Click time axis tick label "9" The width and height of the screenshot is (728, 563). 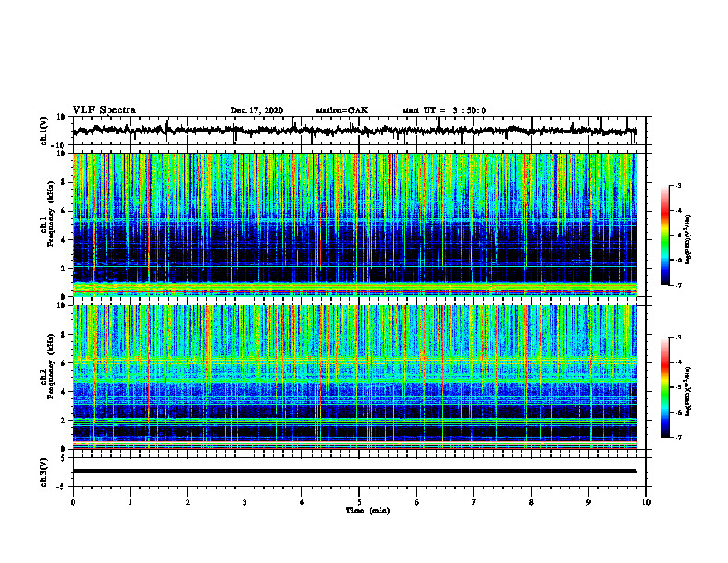click(x=588, y=502)
